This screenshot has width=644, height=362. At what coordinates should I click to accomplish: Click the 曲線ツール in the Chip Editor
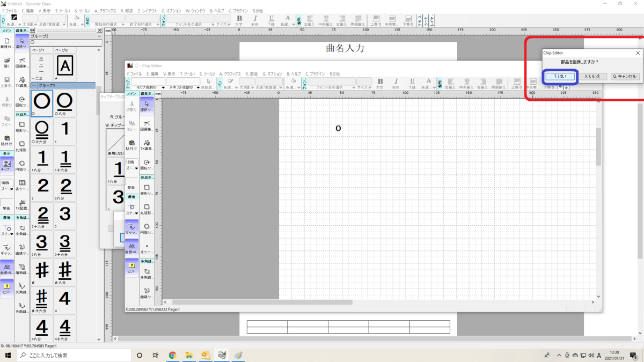pos(147,292)
